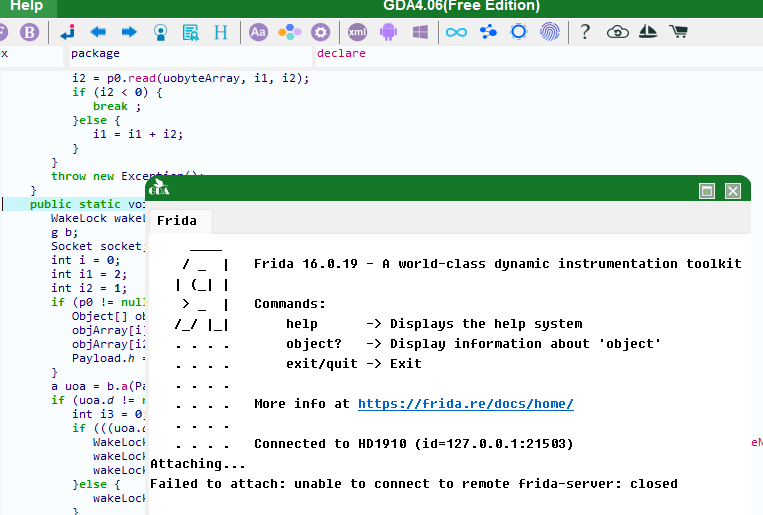Close the Frida console window
The height and width of the screenshot is (515, 763).
tap(733, 191)
